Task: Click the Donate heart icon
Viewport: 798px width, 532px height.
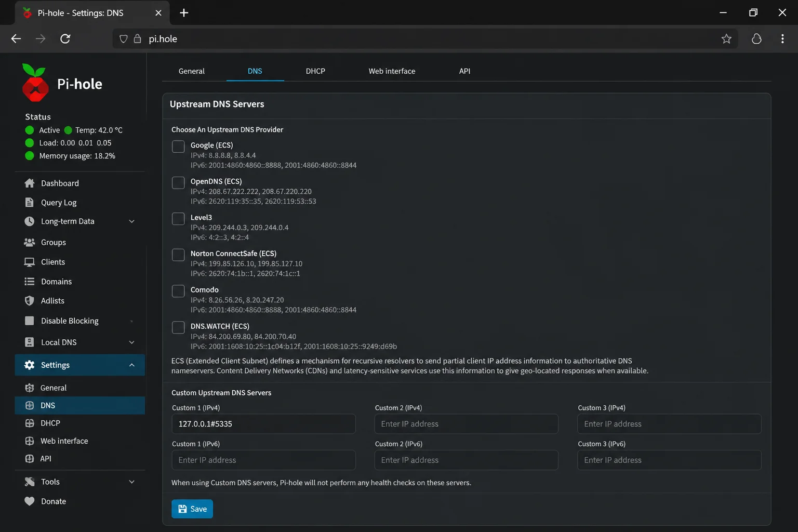Action: click(x=30, y=501)
